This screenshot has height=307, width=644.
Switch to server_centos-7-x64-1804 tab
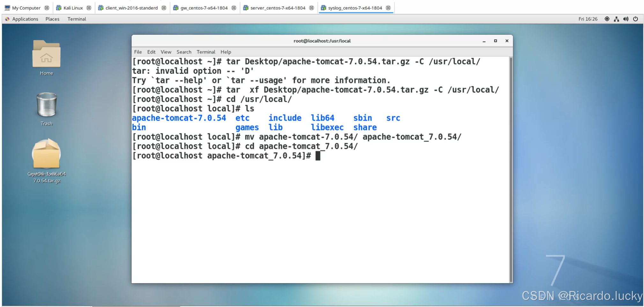[278, 8]
